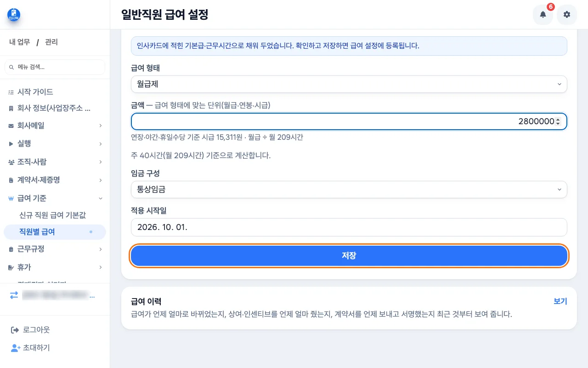This screenshot has height=368, width=588.
Task: Click the 적용 시작일 date field
Action: click(349, 227)
